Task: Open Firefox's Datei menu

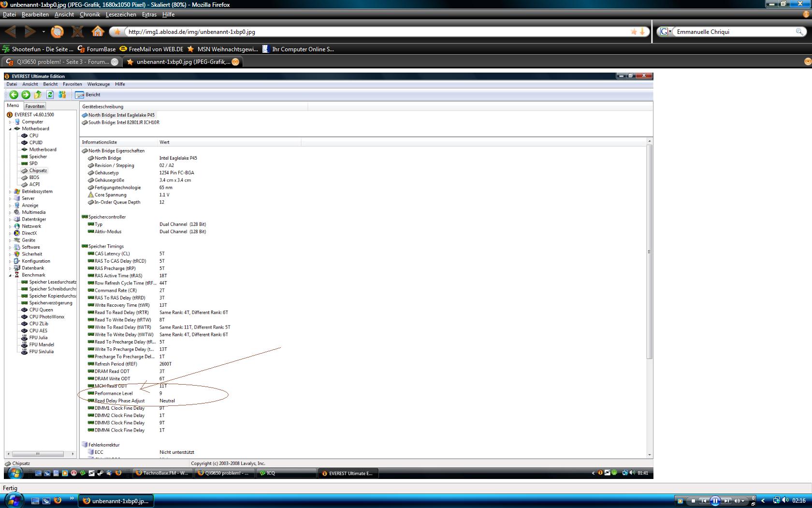Action: [9, 15]
